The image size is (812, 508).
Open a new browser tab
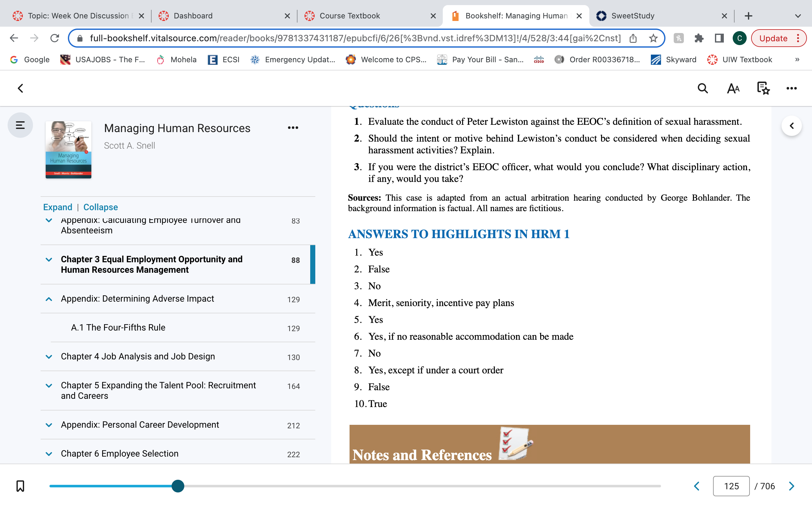[x=748, y=16]
